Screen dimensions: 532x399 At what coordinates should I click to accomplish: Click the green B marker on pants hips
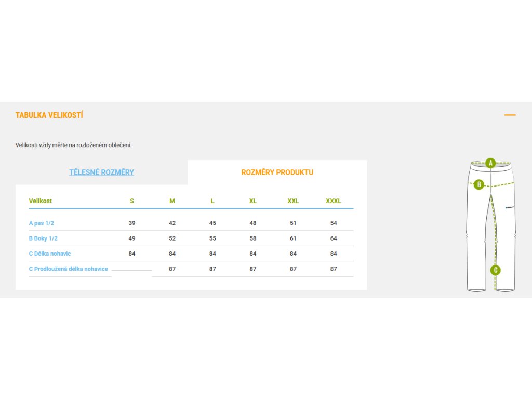tap(478, 184)
